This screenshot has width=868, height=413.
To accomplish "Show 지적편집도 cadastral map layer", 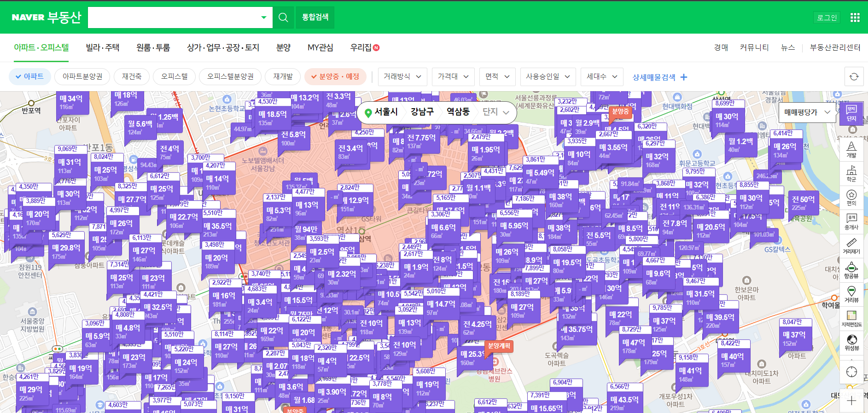I will coord(851,319).
